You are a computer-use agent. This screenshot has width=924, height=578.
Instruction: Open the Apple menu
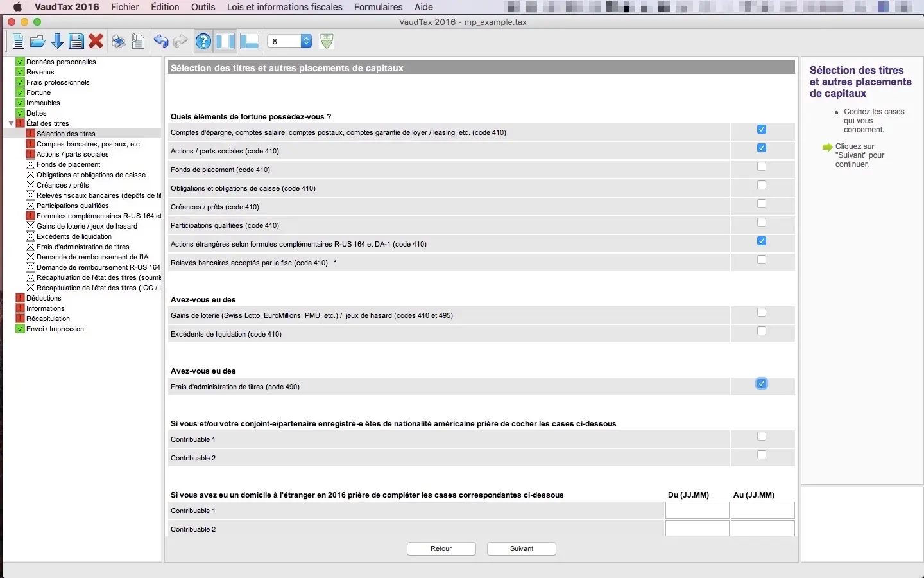[x=17, y=7]
